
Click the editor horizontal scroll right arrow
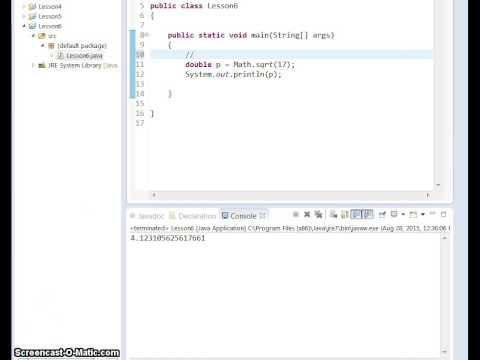pos(428,195)
